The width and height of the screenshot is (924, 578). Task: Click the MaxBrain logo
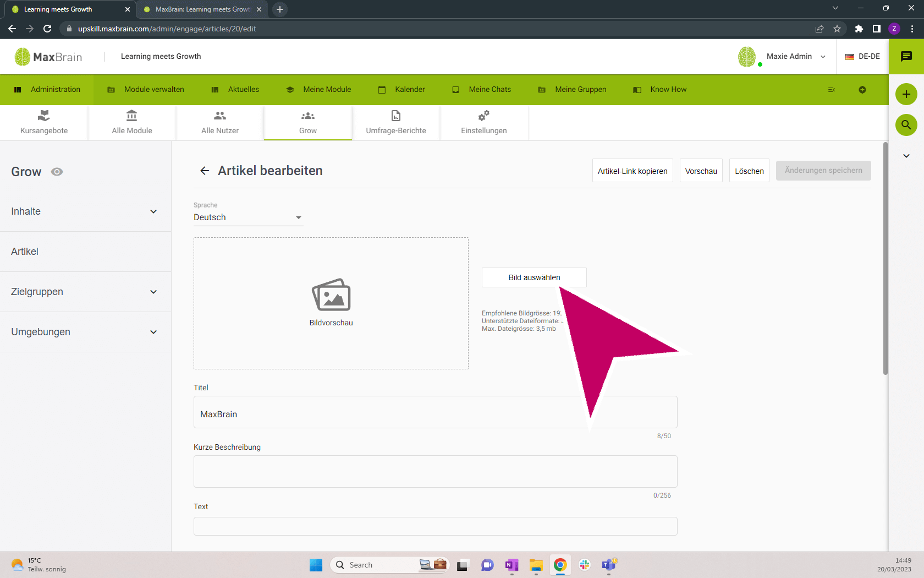(x=48, y=57)
